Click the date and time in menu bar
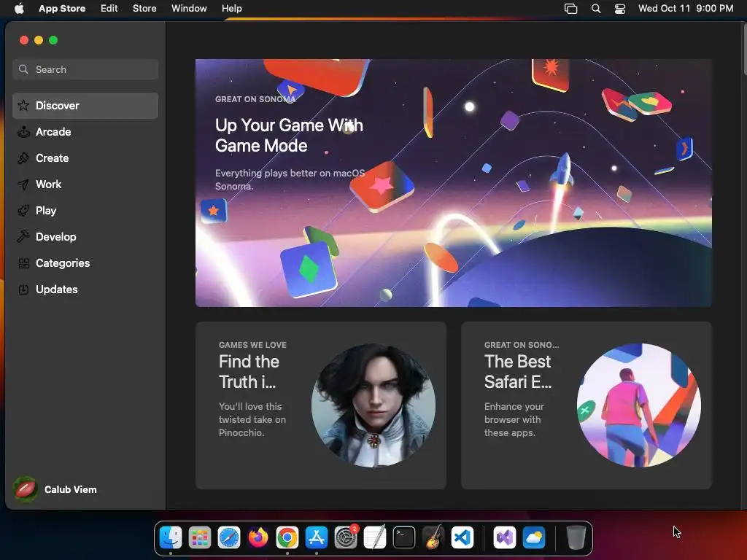Screen dimensions: 747x560 [x=686, y=9]
